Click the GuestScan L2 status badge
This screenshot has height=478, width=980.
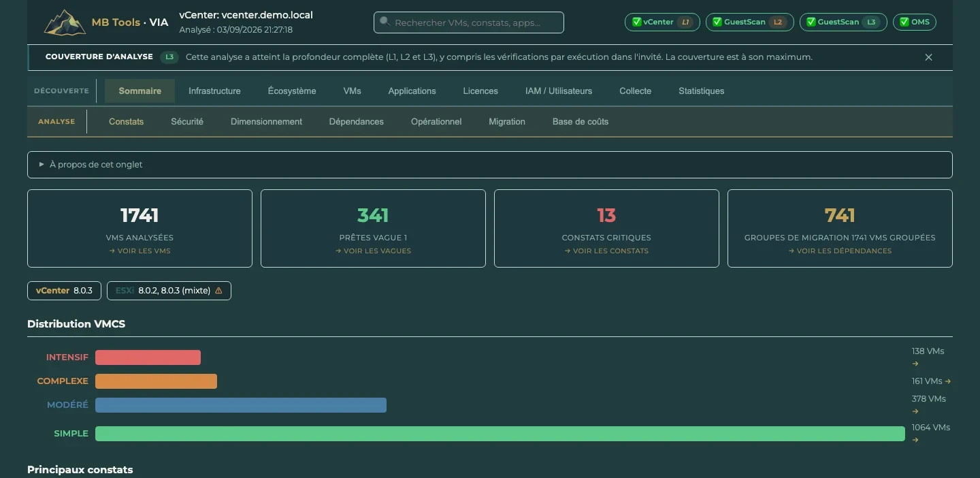[x=750, y=22]
